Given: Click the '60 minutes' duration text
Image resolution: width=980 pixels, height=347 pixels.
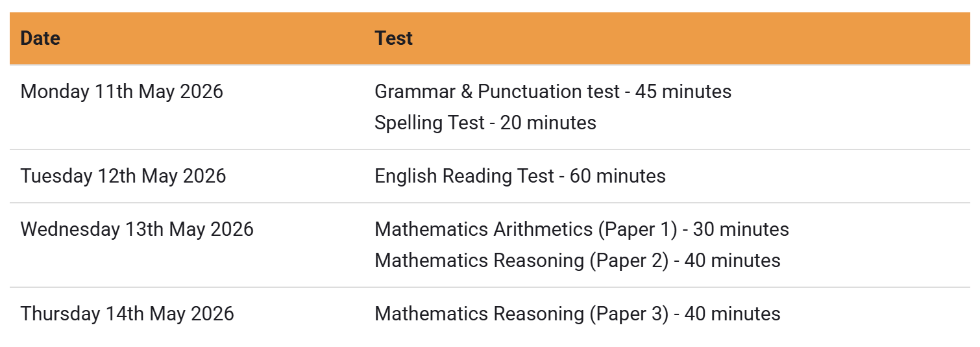Looking at the screenshot, I should pyautogui.click(x=618, y=176).
